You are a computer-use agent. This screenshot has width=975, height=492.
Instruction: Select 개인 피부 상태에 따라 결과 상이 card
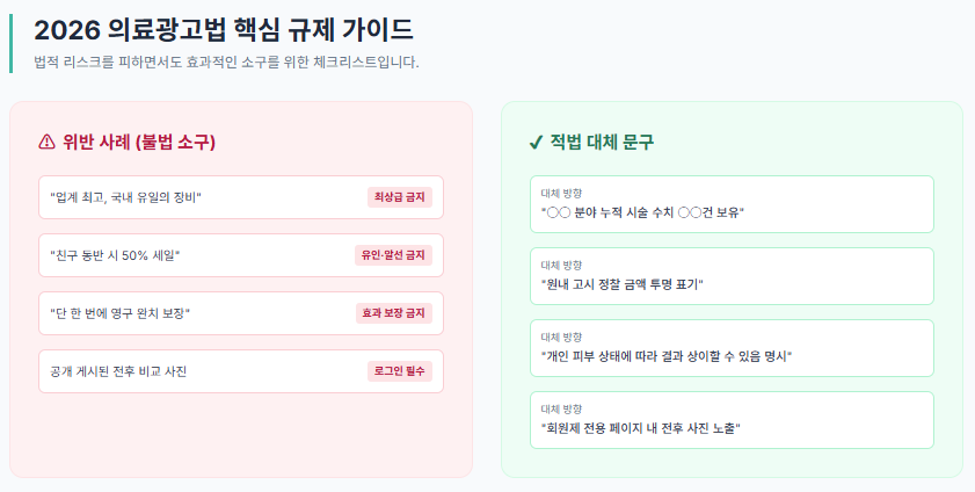[732, 348]
